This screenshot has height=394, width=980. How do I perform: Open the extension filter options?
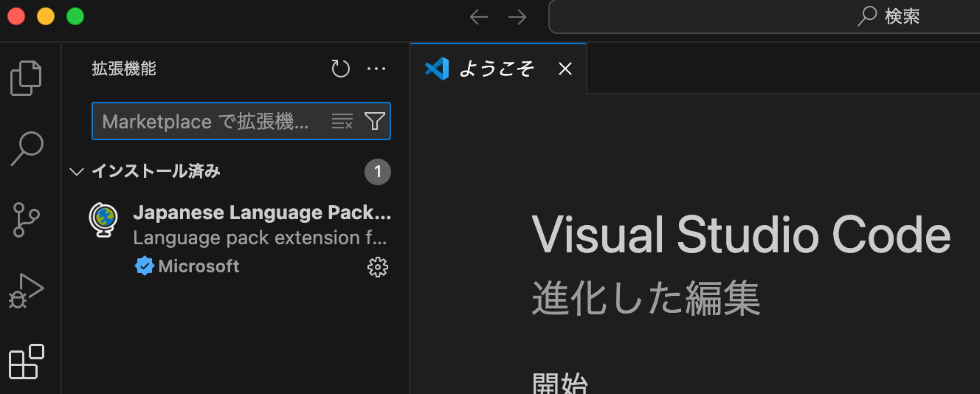click(375, 122)
